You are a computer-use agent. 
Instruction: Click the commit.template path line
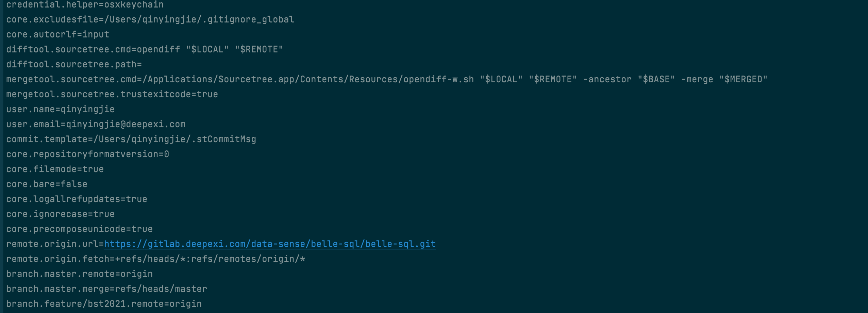coord(131,139)
